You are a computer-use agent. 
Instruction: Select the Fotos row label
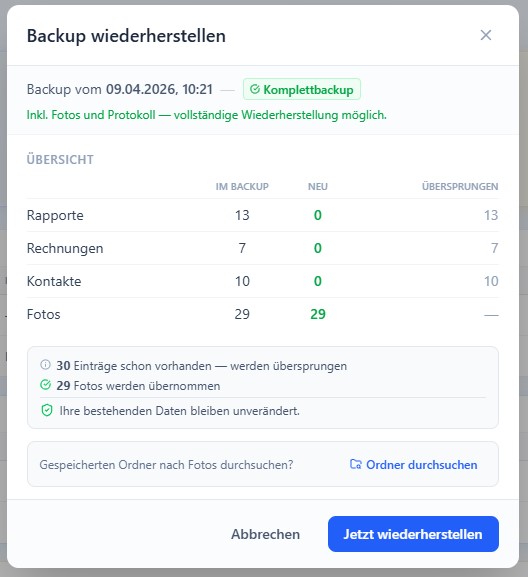[43, 314]
